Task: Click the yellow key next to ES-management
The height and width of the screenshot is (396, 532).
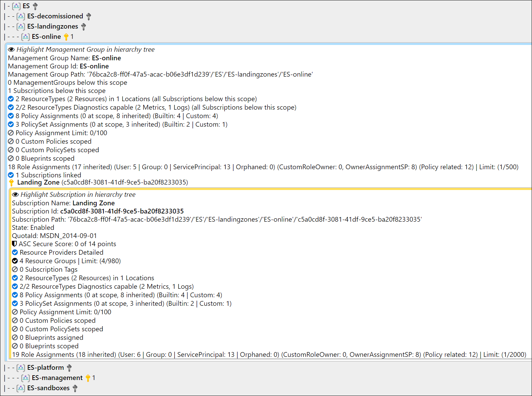Action: 88,378
